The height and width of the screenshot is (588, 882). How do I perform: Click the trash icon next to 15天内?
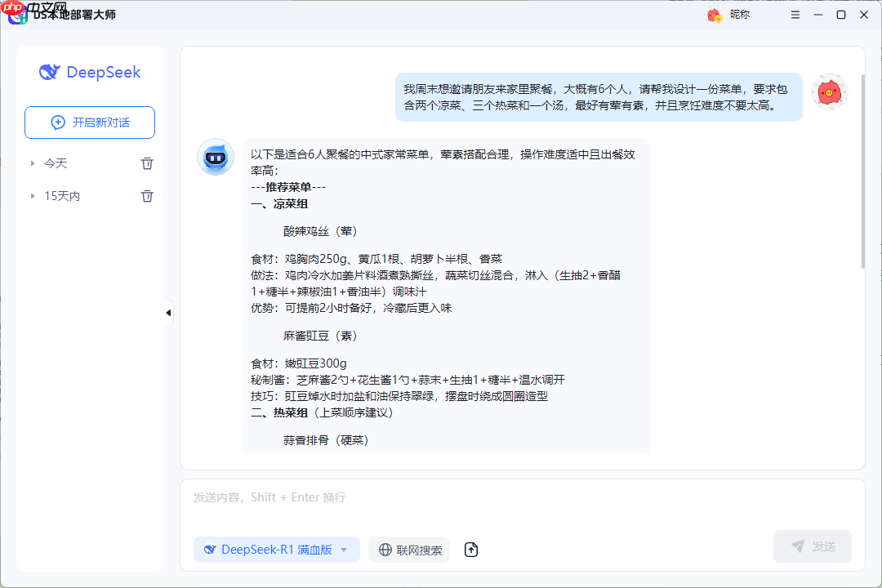(147, 196)
